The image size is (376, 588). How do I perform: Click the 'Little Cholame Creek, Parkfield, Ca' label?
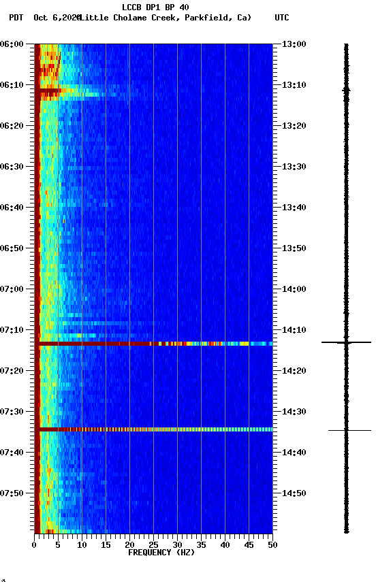tap(165, 18)
